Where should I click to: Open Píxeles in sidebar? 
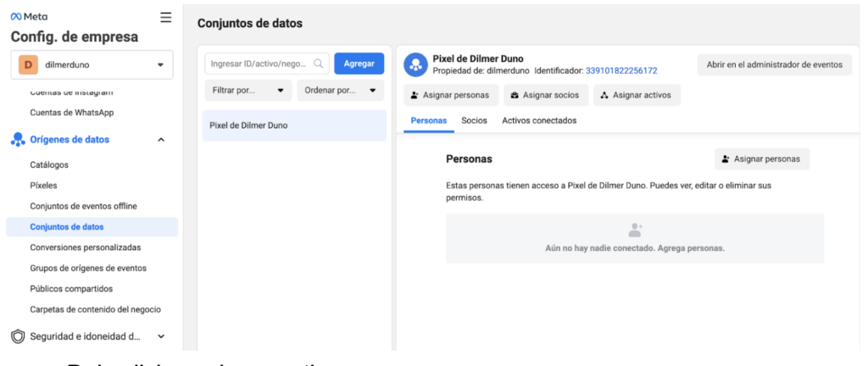point(44,186)
